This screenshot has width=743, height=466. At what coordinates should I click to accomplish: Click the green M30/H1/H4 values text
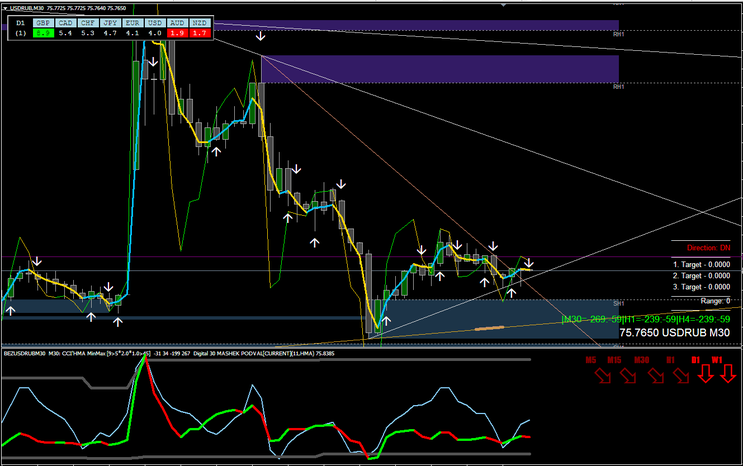pyautogui.click(x=646, y=320)
